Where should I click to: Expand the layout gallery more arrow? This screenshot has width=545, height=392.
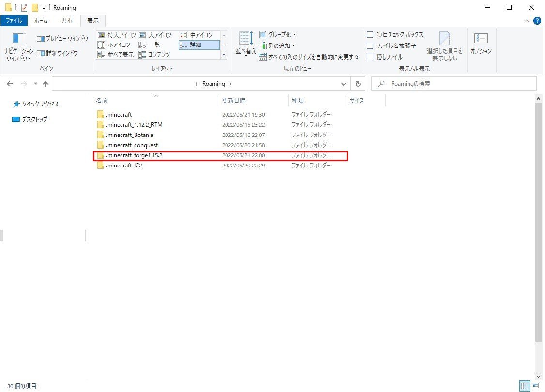[x=224, y=55]
